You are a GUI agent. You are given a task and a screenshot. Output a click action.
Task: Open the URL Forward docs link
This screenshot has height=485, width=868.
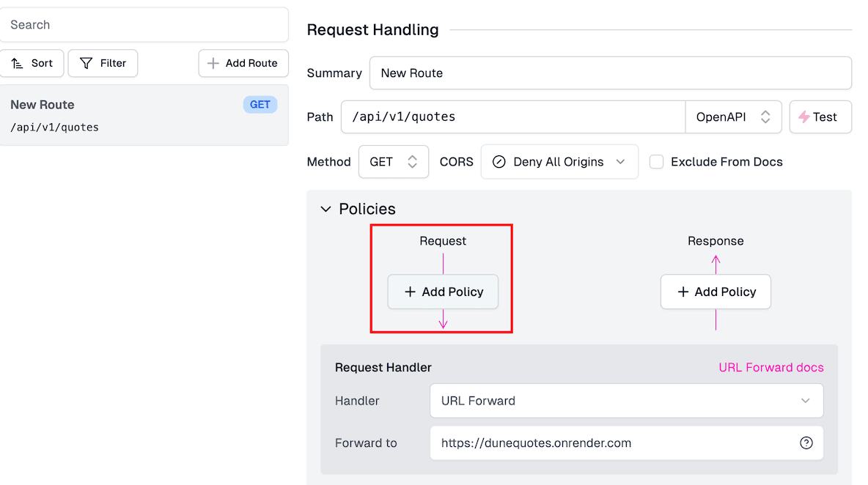(770, 368)
